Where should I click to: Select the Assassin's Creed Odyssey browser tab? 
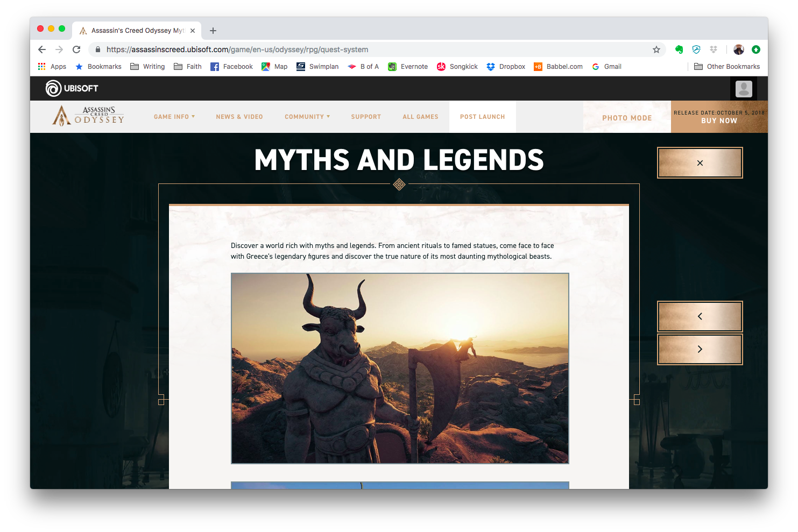[137, 31]
